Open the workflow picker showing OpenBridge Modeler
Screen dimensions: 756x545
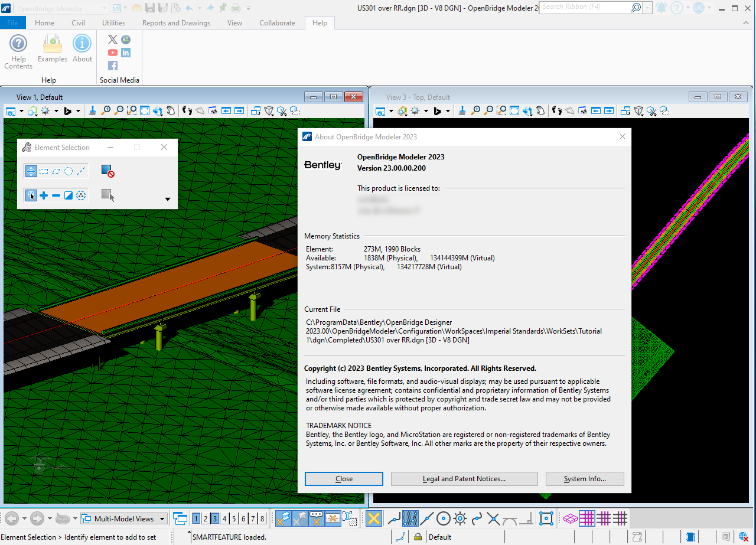point(61,8)
